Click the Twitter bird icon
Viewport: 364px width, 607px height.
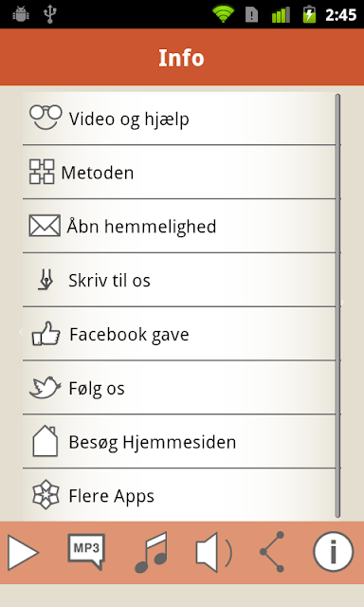pyautogui.click(x=45, y=387)
